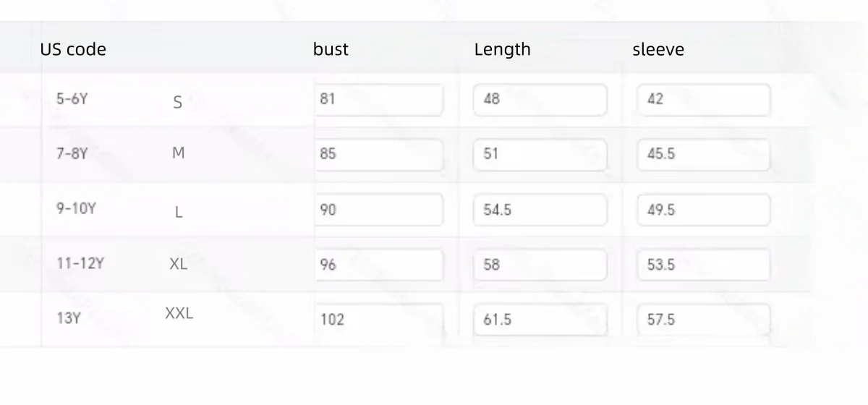Click the 11-12Y size row label
Image resolution: width=868 pixels, height=405 pixels.
[80, 264]
